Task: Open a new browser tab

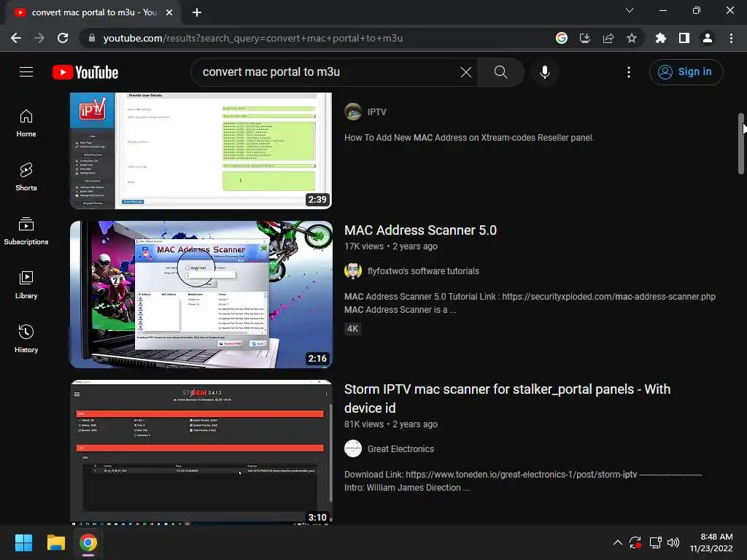Action: 197,12
